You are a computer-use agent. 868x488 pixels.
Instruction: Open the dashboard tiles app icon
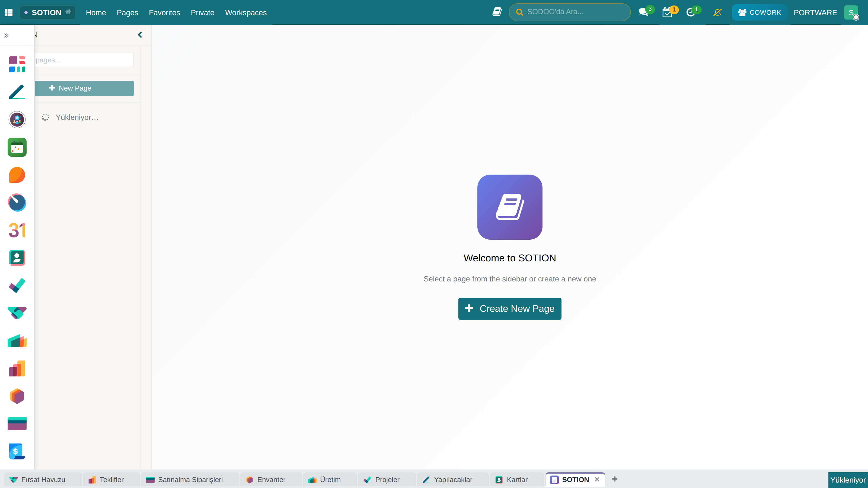(x=17, y=64)
